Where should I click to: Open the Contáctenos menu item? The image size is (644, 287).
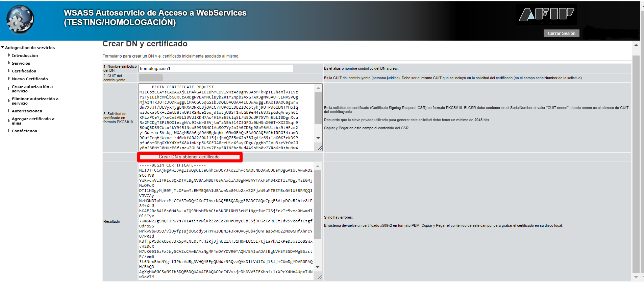point(24,131)
